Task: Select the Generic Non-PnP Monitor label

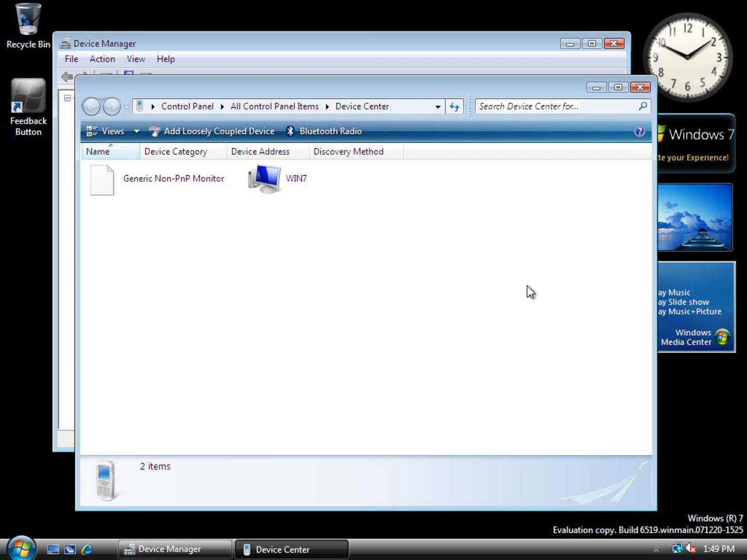Action: (173, 178)
